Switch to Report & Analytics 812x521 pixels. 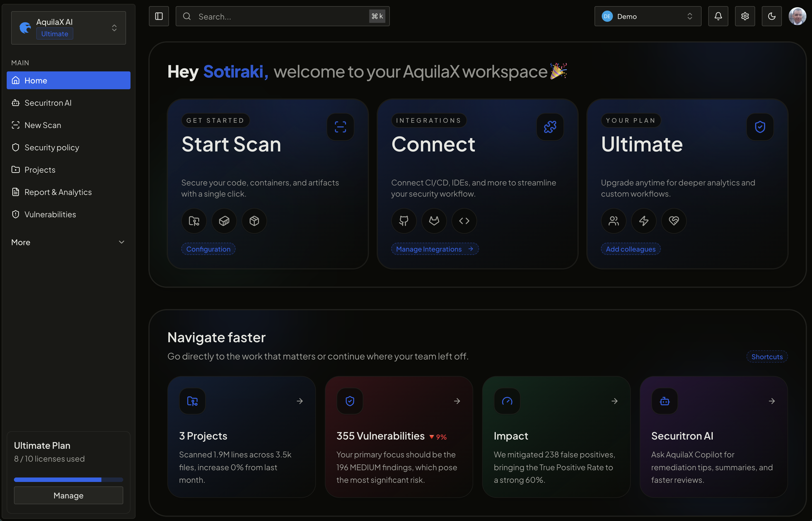(58, 192)
